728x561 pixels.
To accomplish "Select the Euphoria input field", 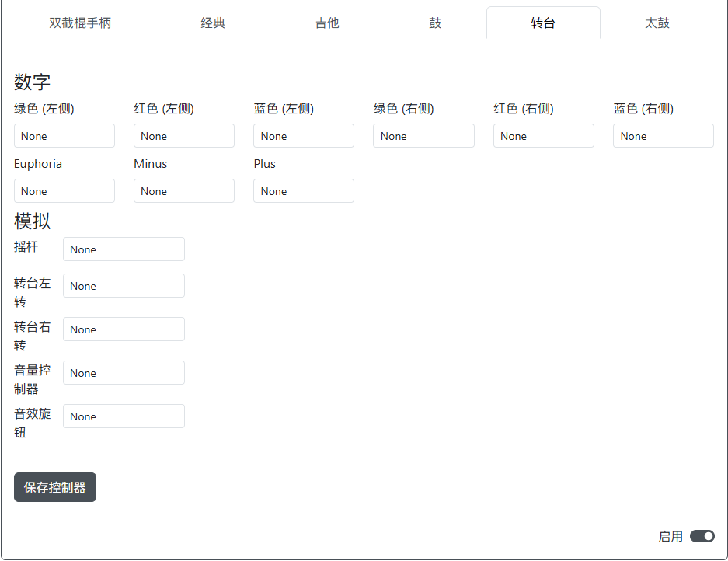I will pos(64,190).
